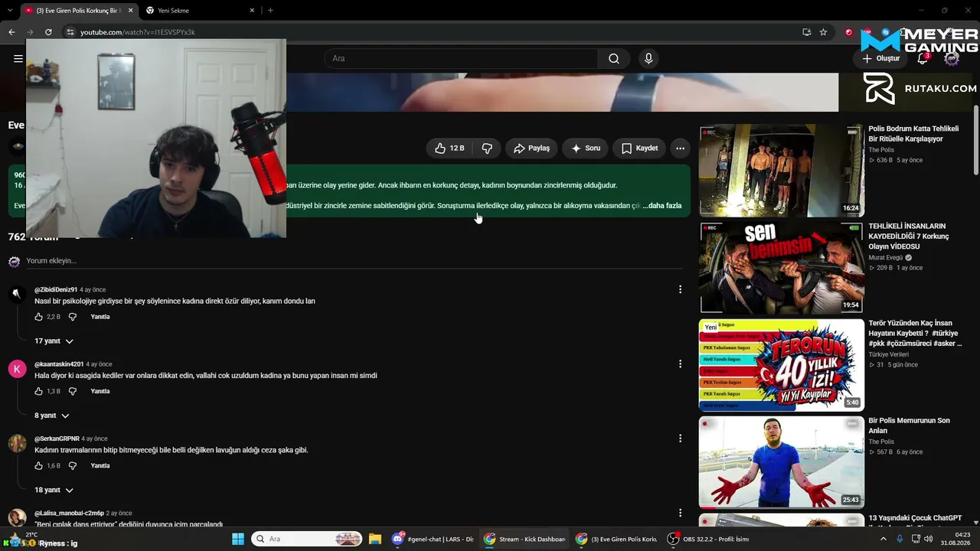This screenshot has height=551, width=980.
Task: Reply to @ZibidiDeniz91 with Yanıtla
Action: click(x=100, y=317)
